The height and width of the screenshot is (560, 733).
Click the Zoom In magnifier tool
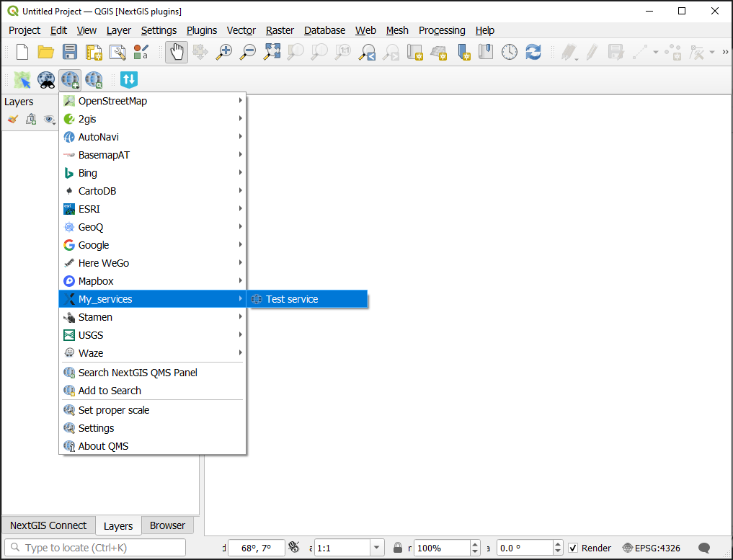click(x=224, y=52)
